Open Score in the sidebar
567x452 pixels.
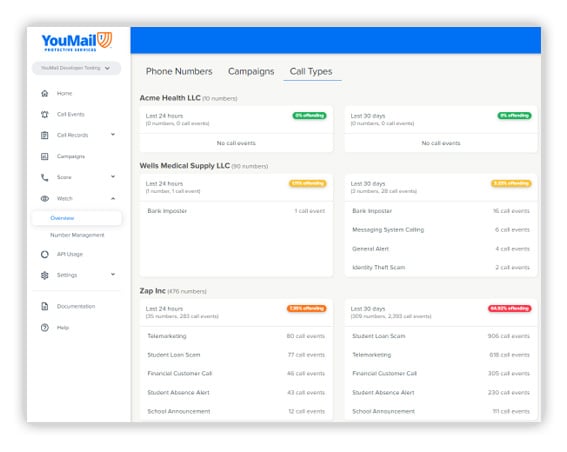(64, 177)
